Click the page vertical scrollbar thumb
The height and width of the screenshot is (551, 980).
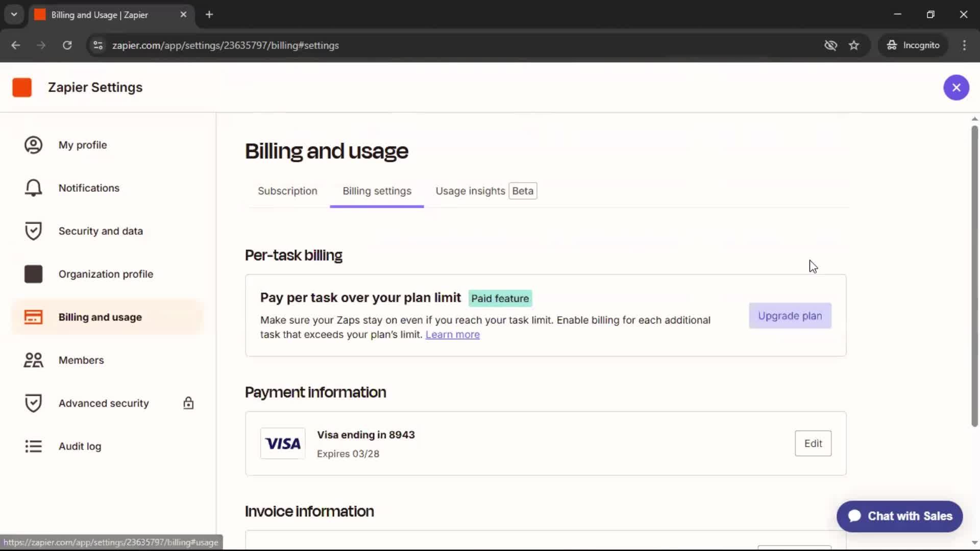click(974, 275)
